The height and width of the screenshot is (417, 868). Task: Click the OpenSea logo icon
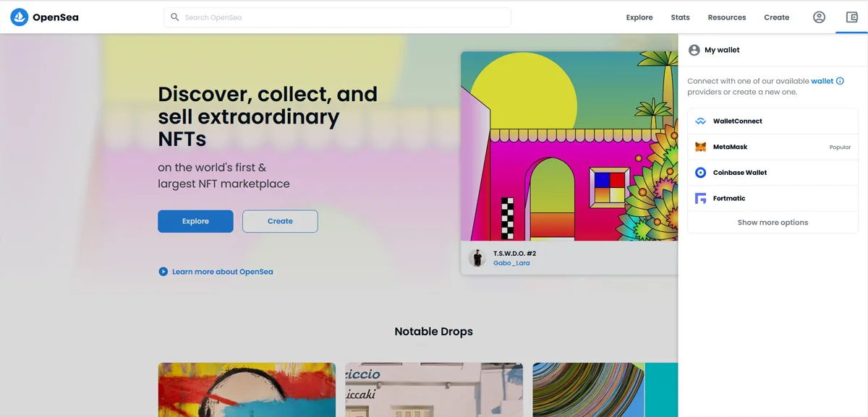point(20,17)
